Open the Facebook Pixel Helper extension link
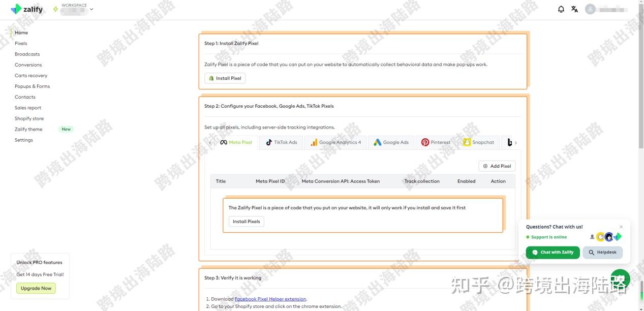 point(270,299)
